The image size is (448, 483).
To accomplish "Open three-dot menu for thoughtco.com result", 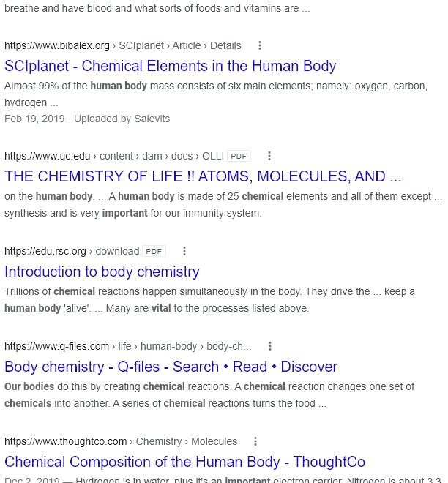I will tap(255, 441).
